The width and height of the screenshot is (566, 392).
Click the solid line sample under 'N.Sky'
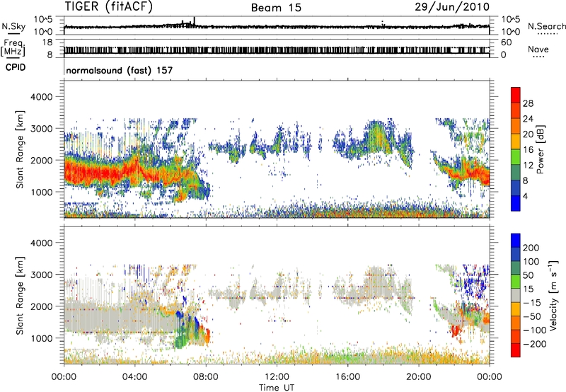pos(13,33)
